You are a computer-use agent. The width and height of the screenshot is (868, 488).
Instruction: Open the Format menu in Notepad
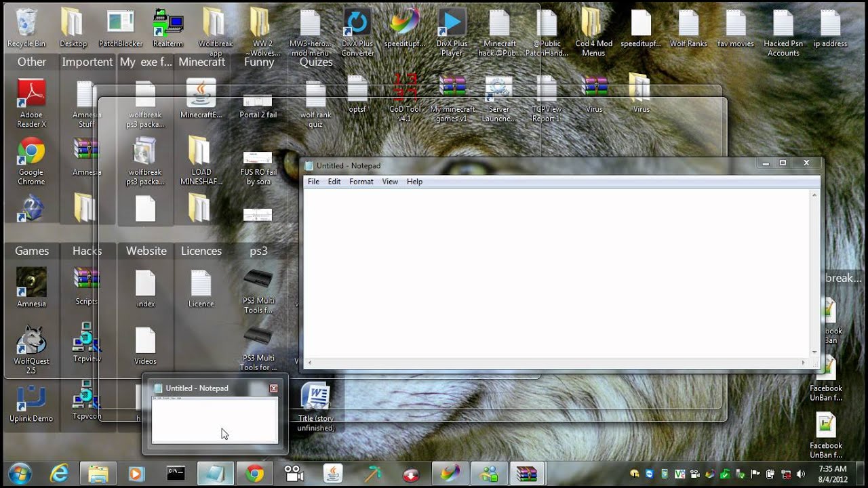coord(361,182)
